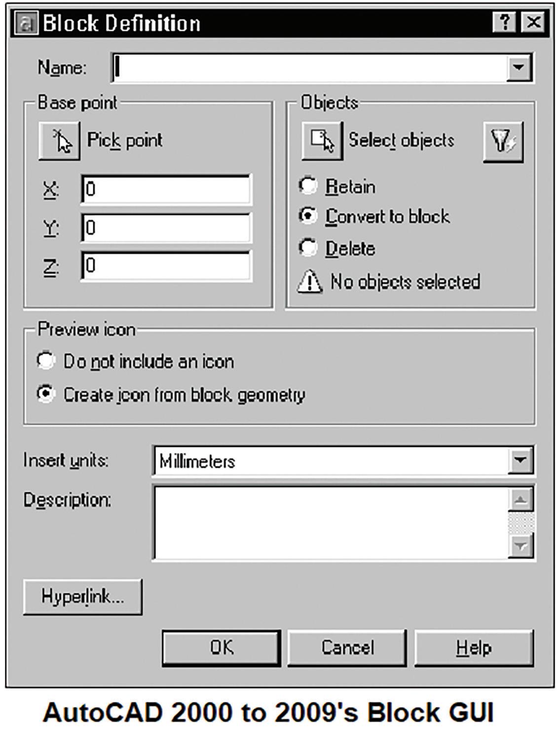Screen dimensions: 560x740
Task: Choose the Delete objects radio option
Action: [308, 248]
